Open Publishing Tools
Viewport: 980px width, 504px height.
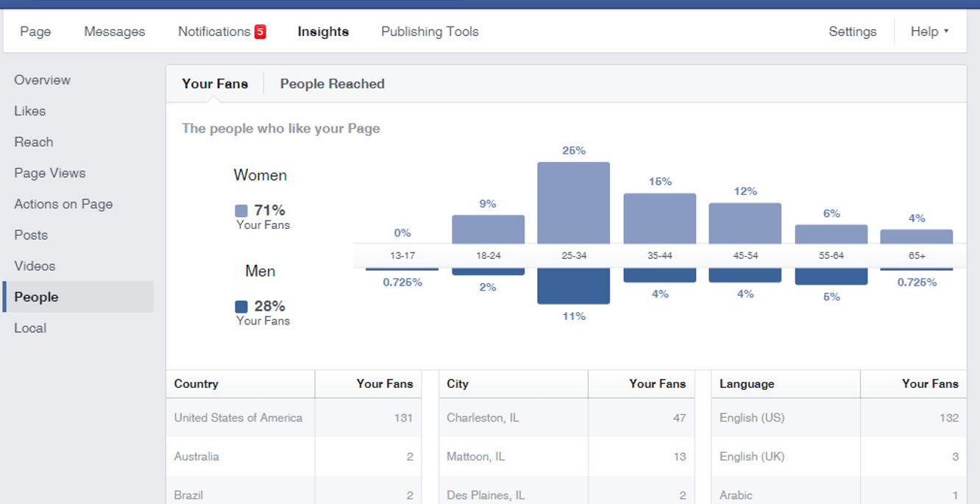430,31
